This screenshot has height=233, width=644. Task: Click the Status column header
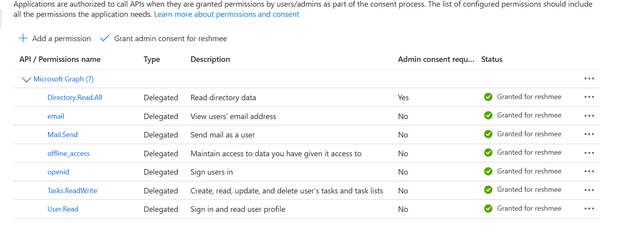[x=492, y=60]
